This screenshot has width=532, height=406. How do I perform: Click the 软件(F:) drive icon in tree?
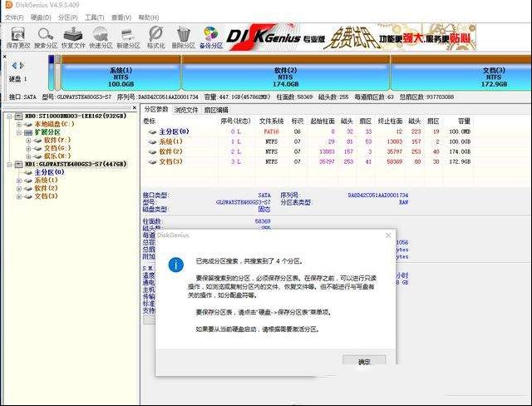(37, 141)
